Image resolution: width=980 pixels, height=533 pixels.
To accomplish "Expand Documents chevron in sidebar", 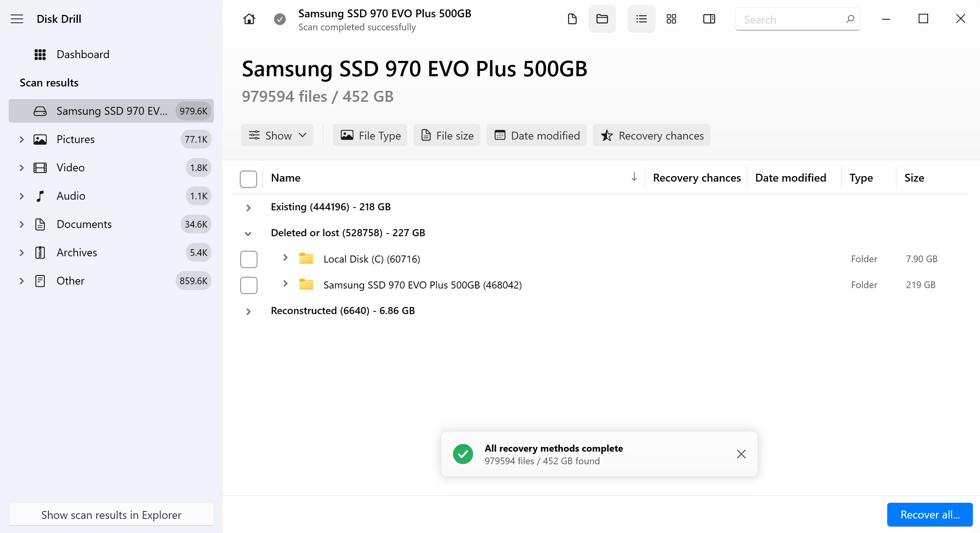I will tap(22, 224).
